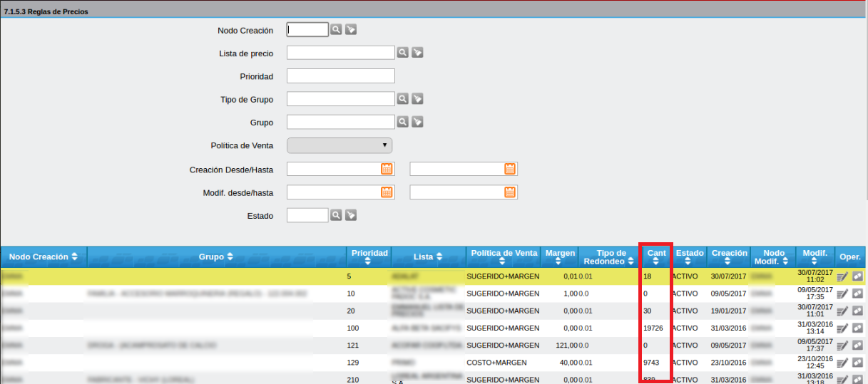Screen dimensions: 868x384
Task: Click the search icon beside Estado field
Action: click(336, 215)
